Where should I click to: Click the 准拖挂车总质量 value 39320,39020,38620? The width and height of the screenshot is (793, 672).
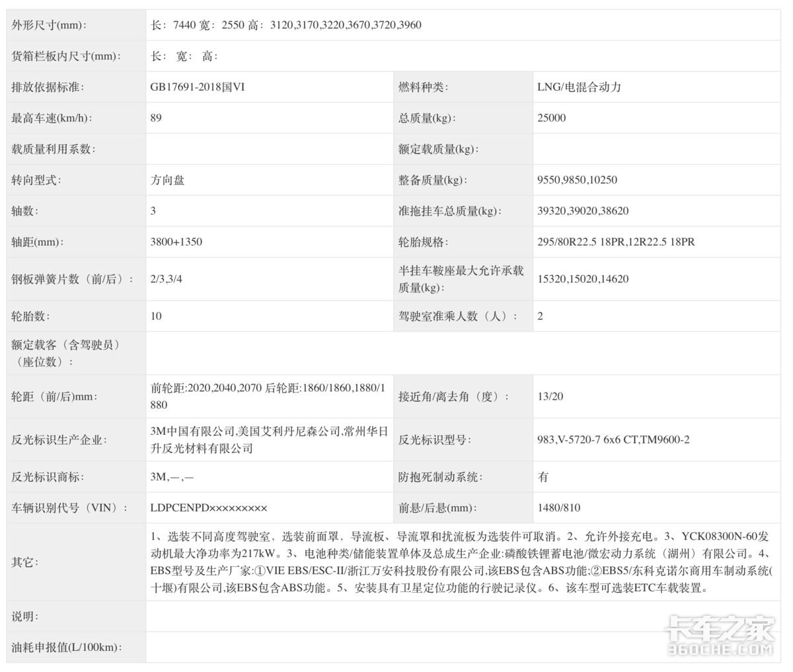click(x=583, y=211)
